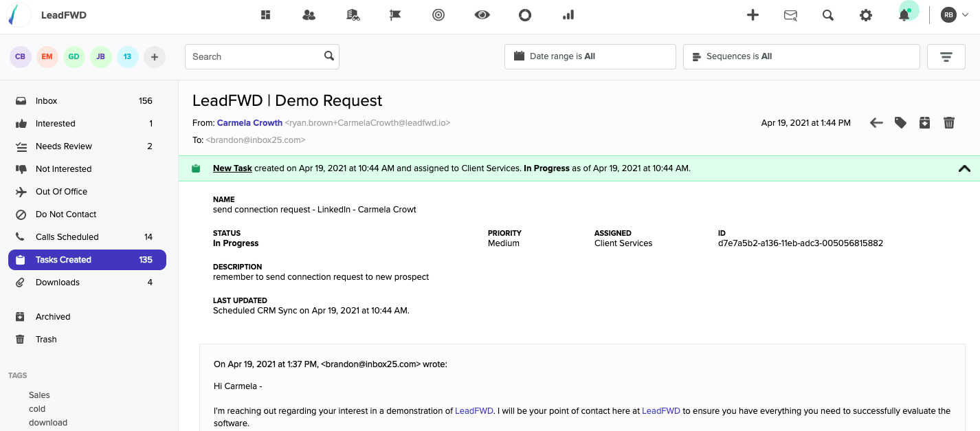Click 'In Progress' under STATUS
The image size is (980, 431).
(236, 243)
